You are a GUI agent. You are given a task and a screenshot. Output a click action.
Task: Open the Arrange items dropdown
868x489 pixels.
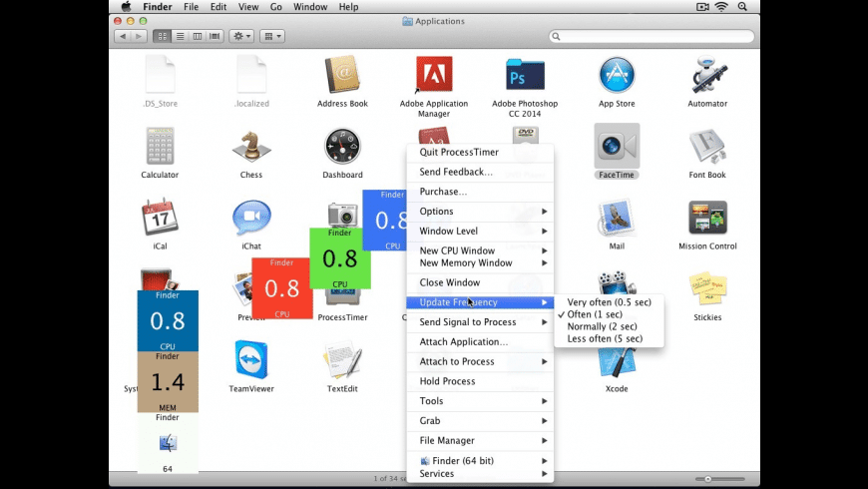point(271,36)
